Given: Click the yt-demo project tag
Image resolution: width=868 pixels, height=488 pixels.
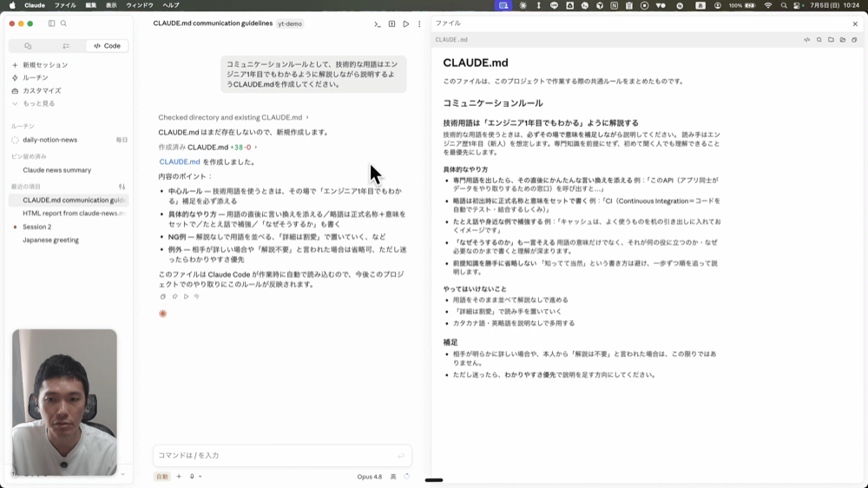Looking at the screenshot, I should [x=290, y=23].
